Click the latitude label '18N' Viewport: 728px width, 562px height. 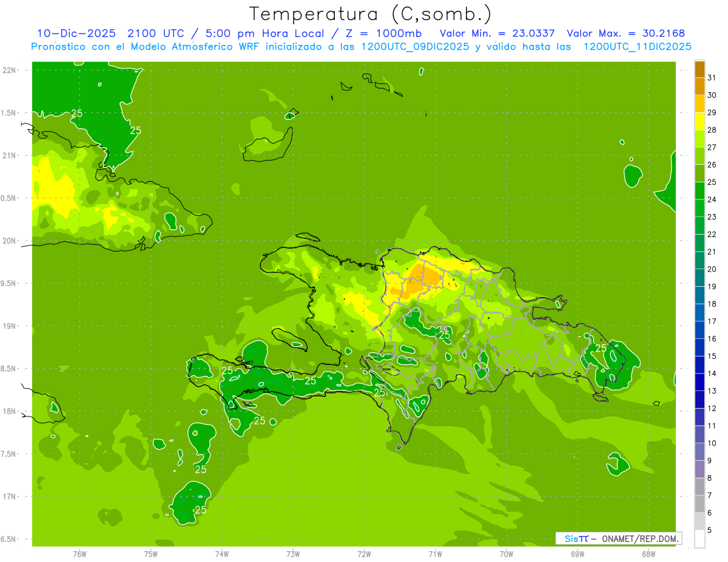tap(10, 412)
